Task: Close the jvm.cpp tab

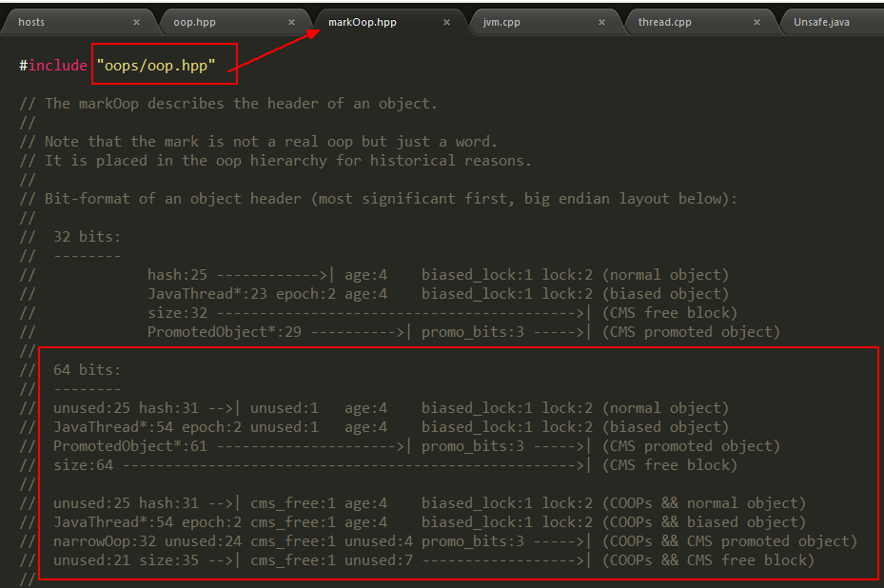Action: click(601, 22)
